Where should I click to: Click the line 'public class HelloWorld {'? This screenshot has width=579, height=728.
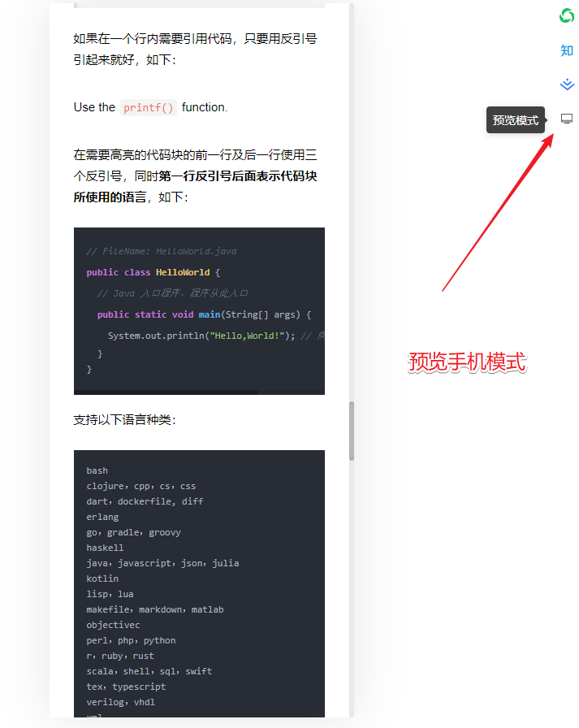[x=153, y=272]
